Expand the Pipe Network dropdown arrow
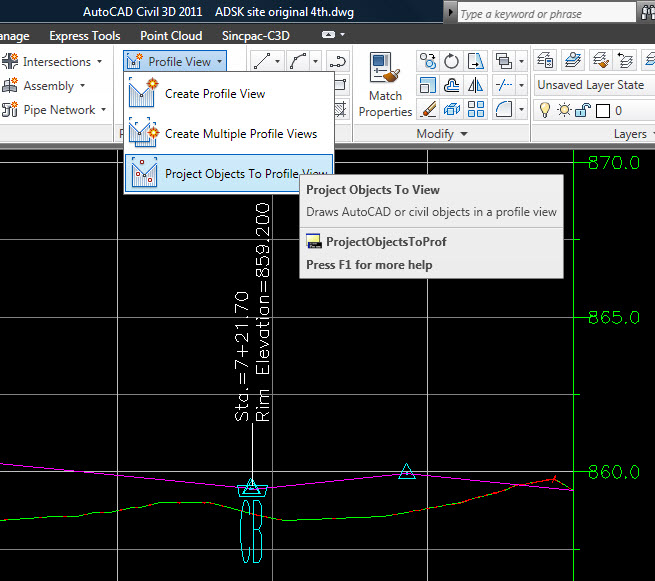The image size is (655, 581). coord(103,110)
